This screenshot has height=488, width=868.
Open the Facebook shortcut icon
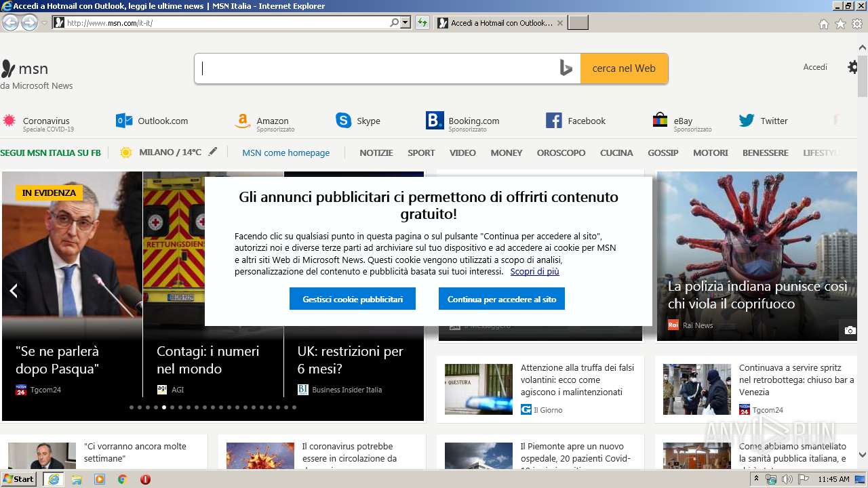click(553, 121)
